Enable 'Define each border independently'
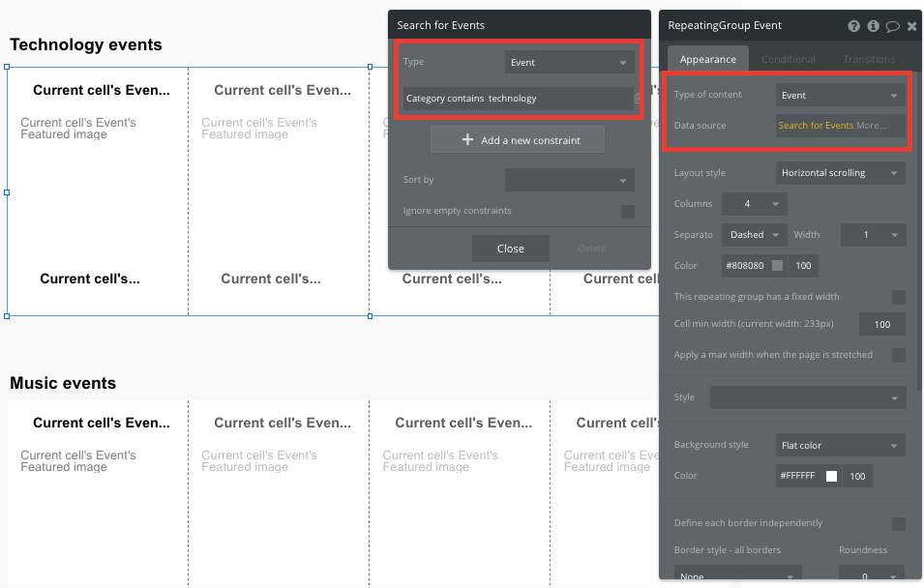 pos(899,523)
